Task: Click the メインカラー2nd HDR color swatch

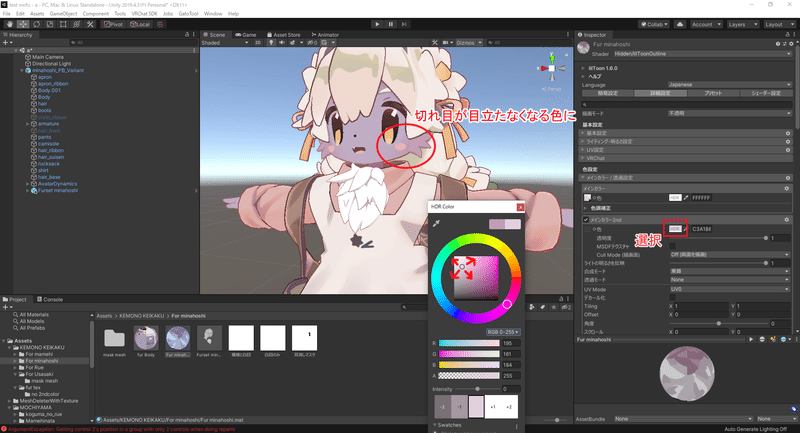Action: (x=674, y=229)
